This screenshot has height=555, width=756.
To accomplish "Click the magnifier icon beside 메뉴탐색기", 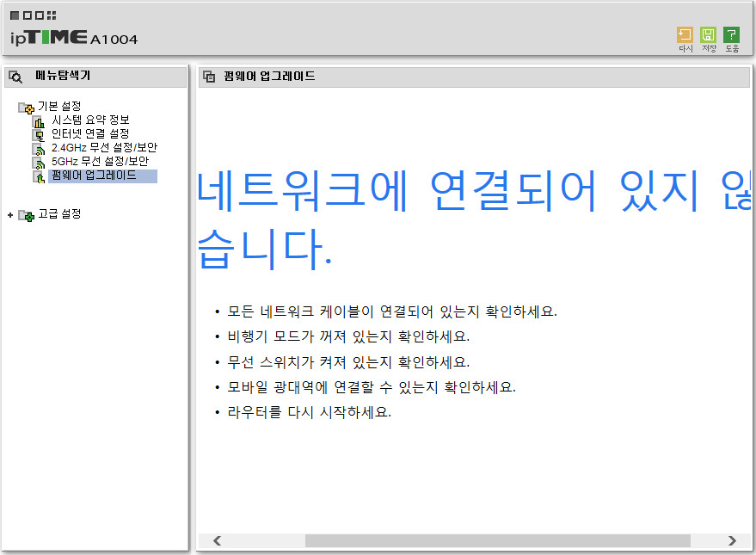I will (x=15, y=77).
